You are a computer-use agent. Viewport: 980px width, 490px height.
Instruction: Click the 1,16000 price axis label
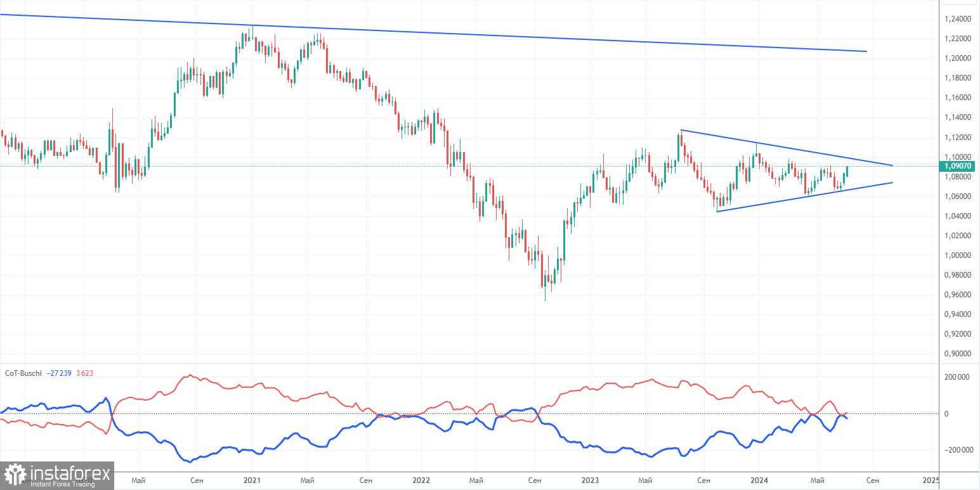click(958, 98)
